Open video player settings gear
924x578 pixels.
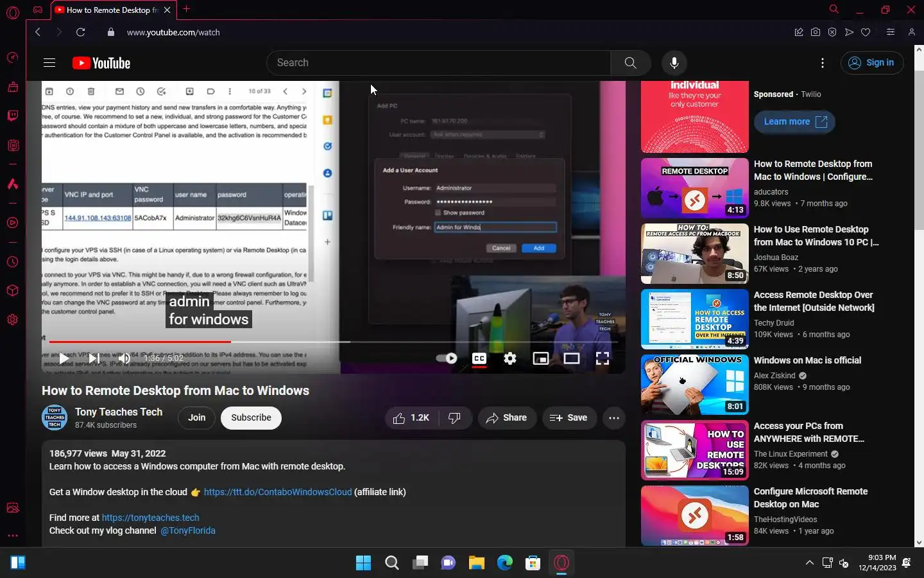(510, 358)
